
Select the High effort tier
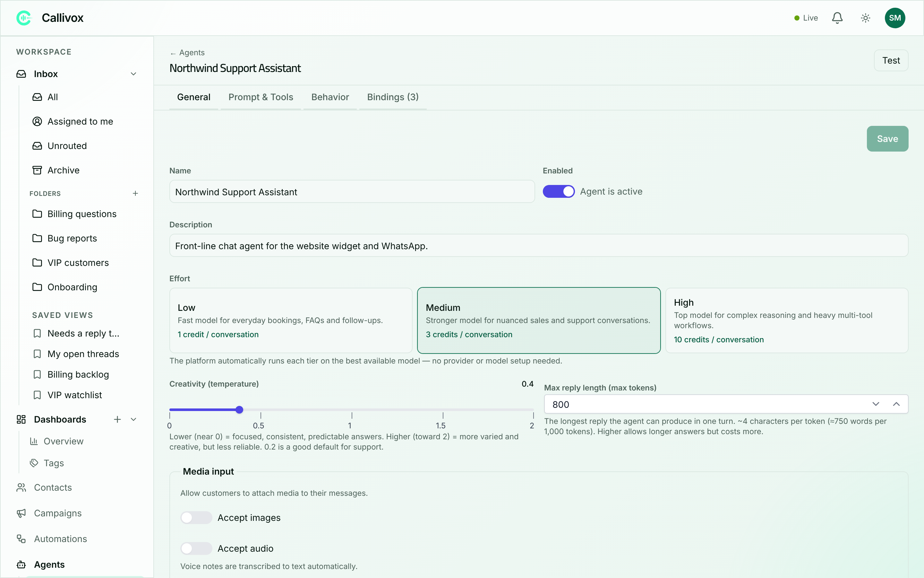[x=787, y=320]
